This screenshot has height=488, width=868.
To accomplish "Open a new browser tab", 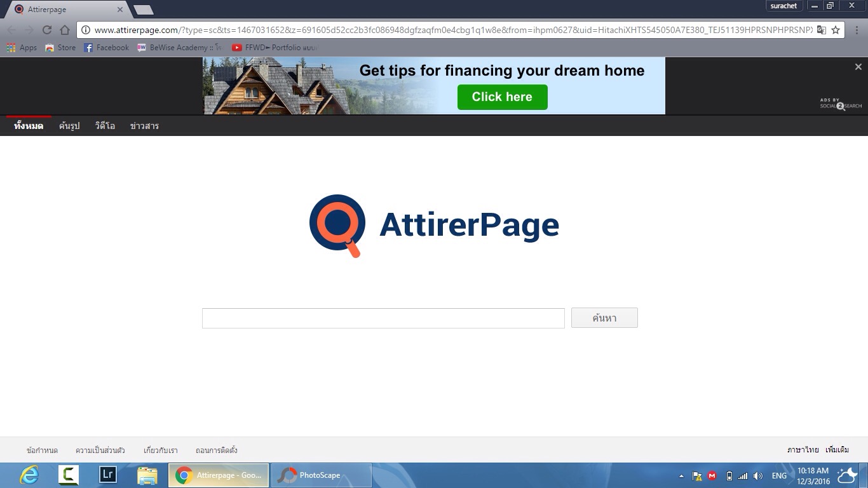I will [144, 10].
